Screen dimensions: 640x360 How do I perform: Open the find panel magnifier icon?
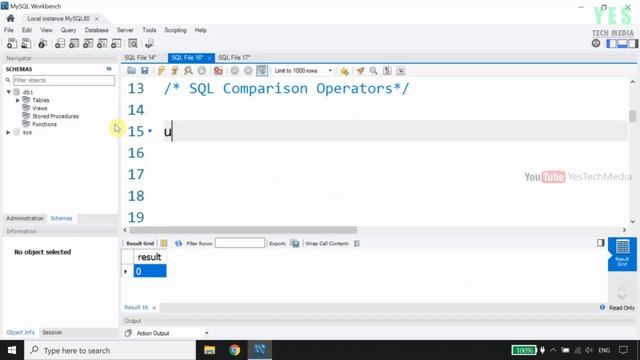click(373, 71)
